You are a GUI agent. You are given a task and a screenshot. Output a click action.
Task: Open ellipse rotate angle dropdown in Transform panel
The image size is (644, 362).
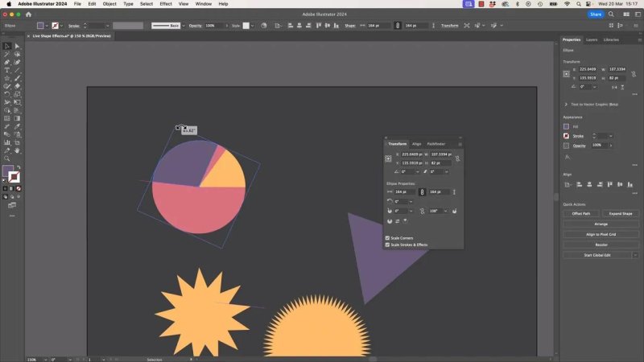click(x=411, y=202)
